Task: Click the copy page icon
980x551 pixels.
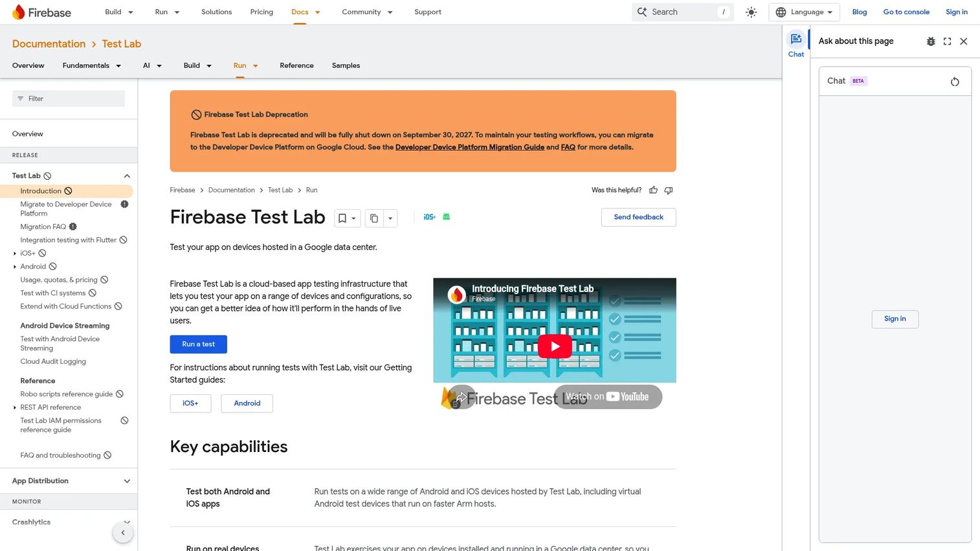Action: [x=373, y=219]
